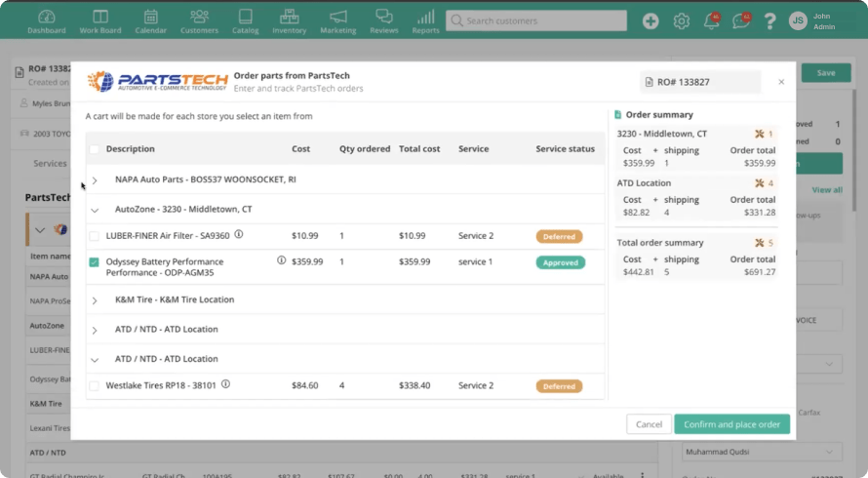Viewport: 868px width, 478px height.
Task: Open the Catalog section
Action: 245,21
